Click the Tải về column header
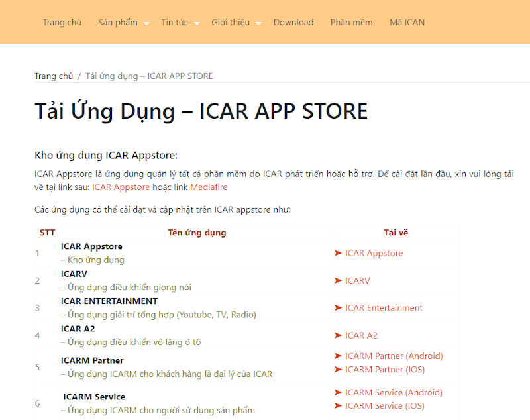Viewport: 530px width, 420px height. point(396,233)
